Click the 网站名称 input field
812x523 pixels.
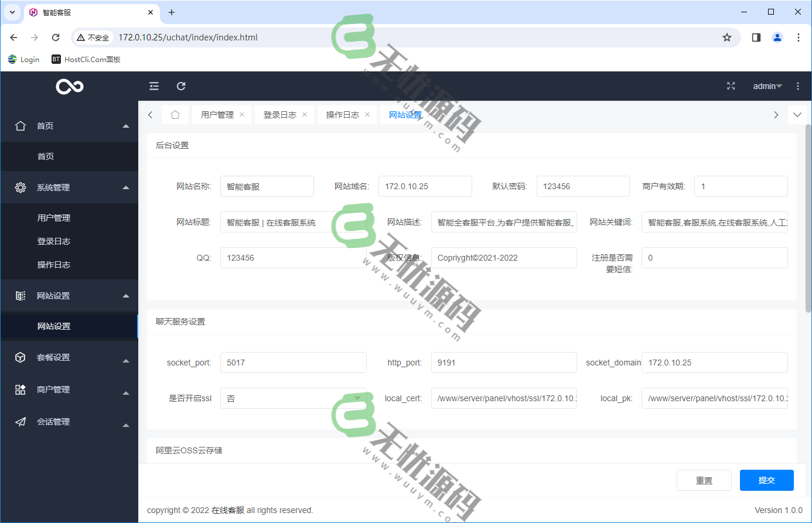click(x=267, y=186)
